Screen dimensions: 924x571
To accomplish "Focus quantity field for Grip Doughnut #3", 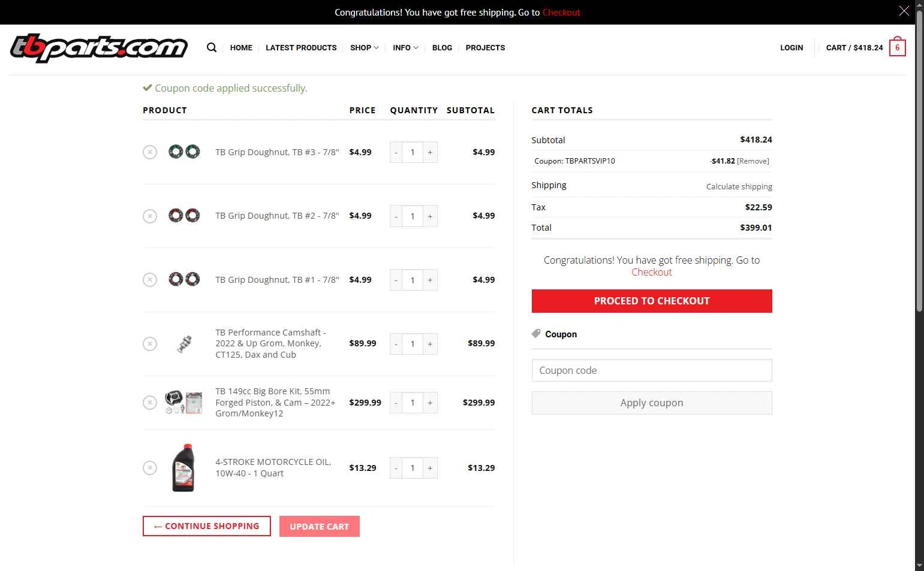I will (413, 152).
